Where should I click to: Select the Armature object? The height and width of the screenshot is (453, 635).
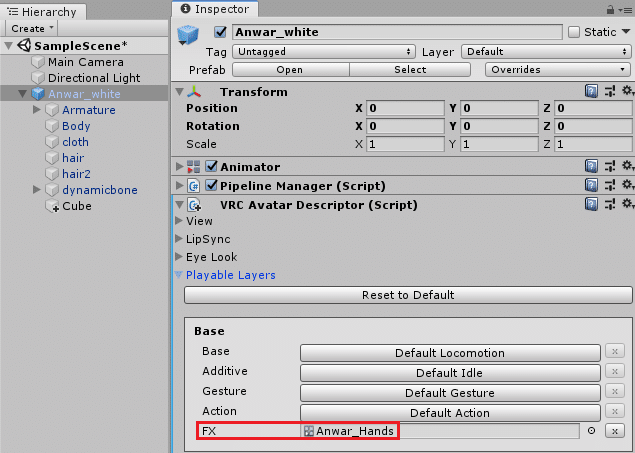pos(89,110)
